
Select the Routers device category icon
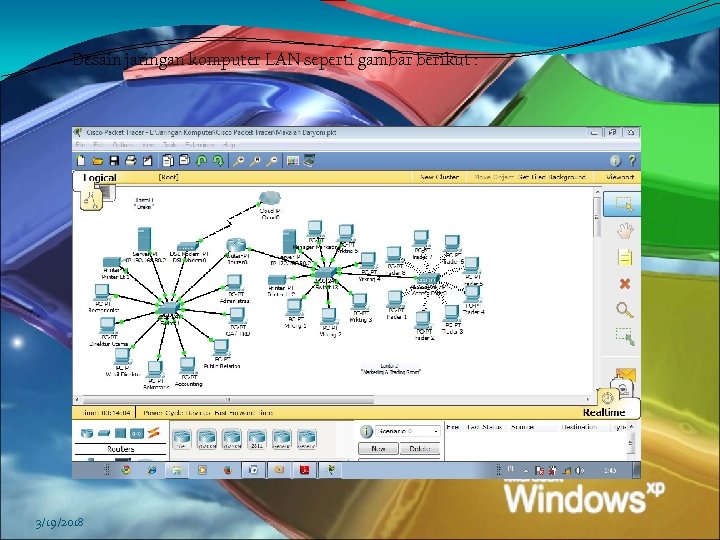(86, 433)
